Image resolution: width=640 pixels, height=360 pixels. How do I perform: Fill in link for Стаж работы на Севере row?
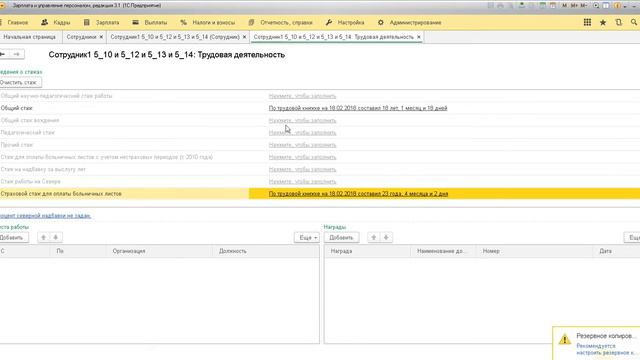click(x=302, y=182)
